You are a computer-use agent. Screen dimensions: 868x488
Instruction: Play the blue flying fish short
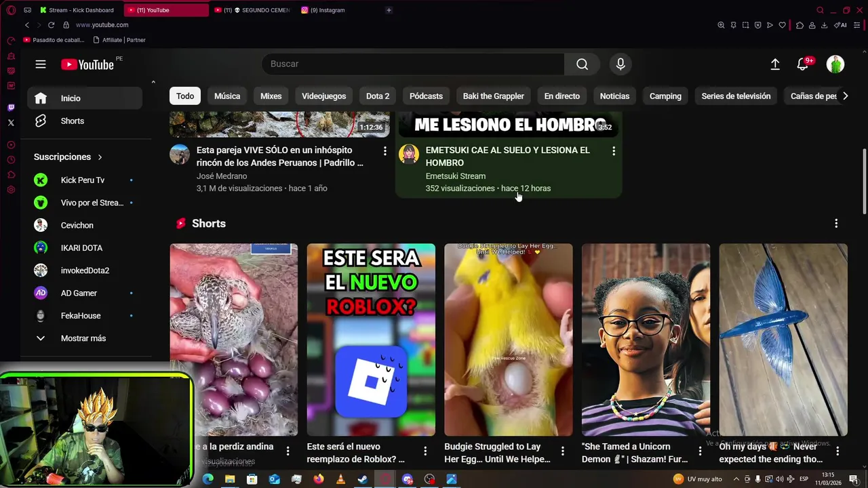coord(783,340)
